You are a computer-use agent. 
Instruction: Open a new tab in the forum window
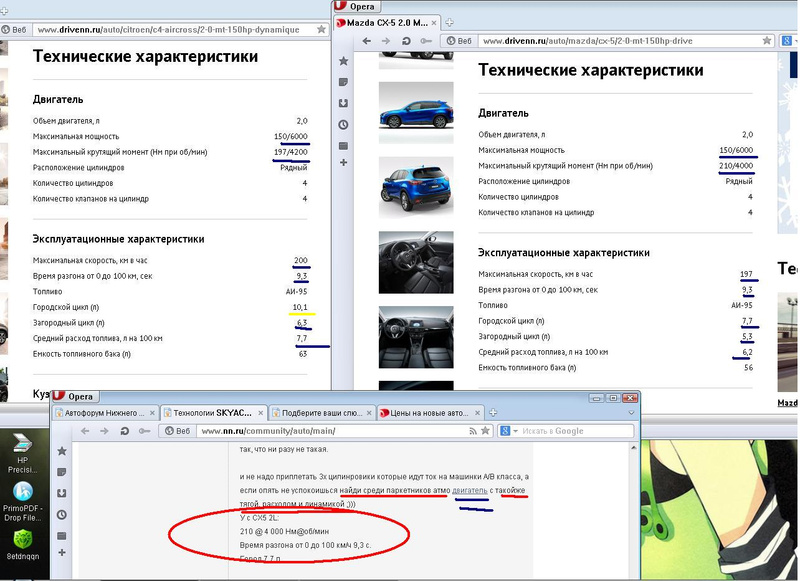(x=493, y=412)
